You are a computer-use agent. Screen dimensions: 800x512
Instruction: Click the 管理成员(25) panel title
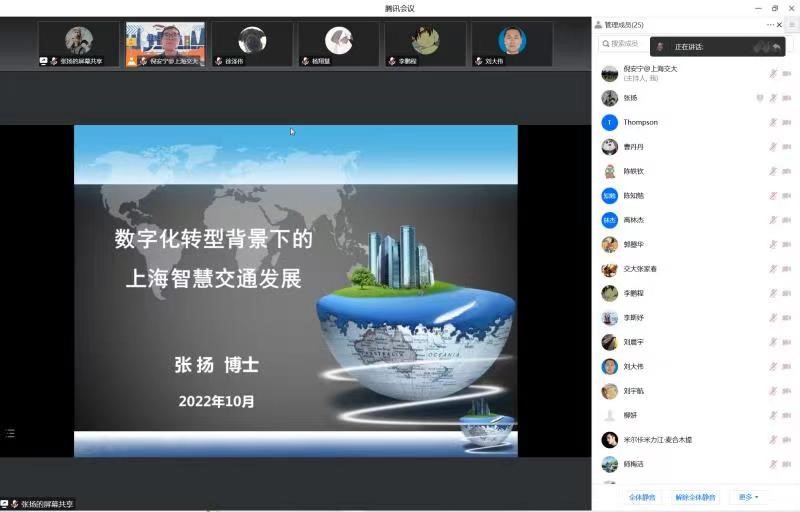[623, 24]
